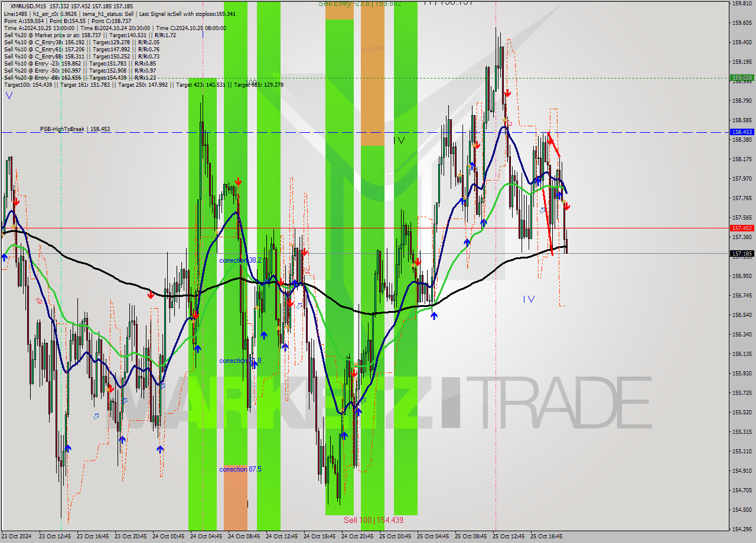Image resolution: width=756 pixels, height=543 pixels.
Task: Click the 24 Oct 12:45 time label
Action: [282, 537]
